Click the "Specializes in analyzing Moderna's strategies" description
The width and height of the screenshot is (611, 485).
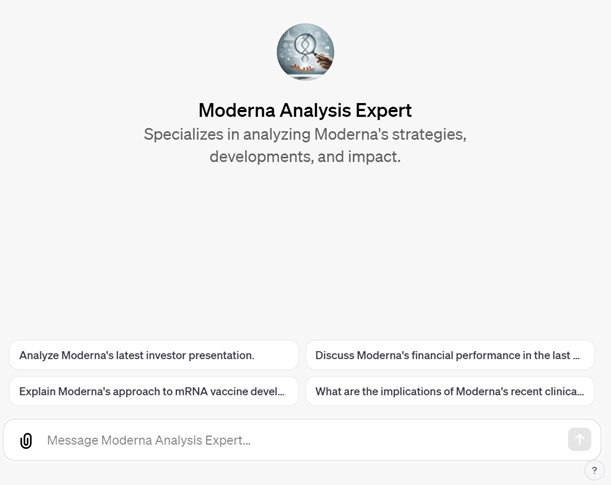(x=305, y=134)
